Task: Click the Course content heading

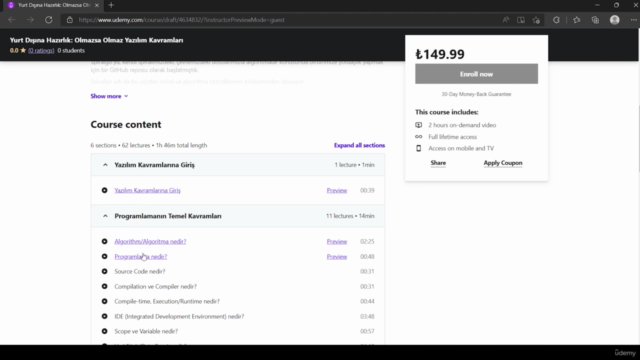Action: (x=126, y=124)
